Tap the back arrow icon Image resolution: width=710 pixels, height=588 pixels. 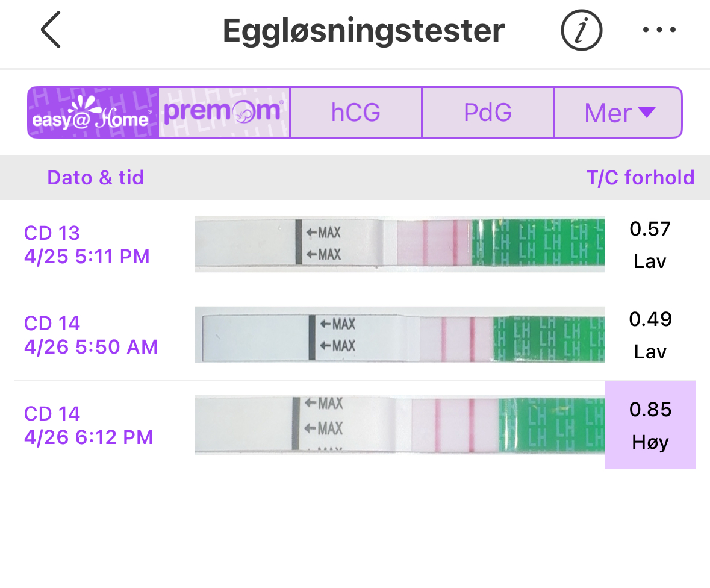[x=51, y=30]
